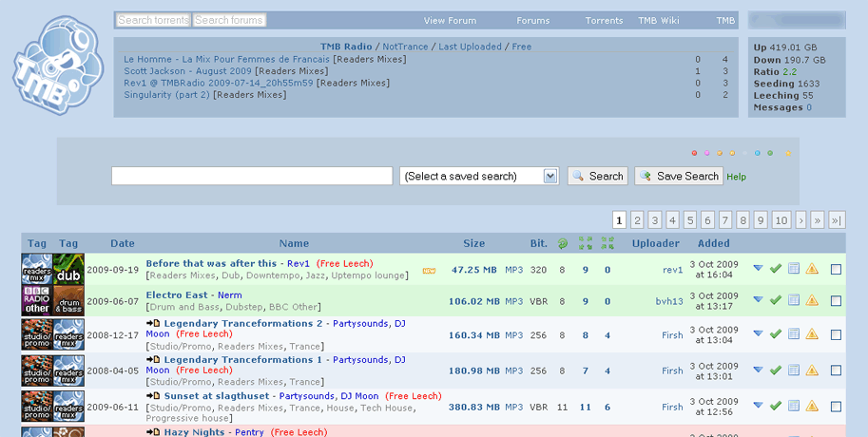The width and height of the screenshot is (868, 437).
Task: Open the Torrents menu item
Action: click(604, 20)
